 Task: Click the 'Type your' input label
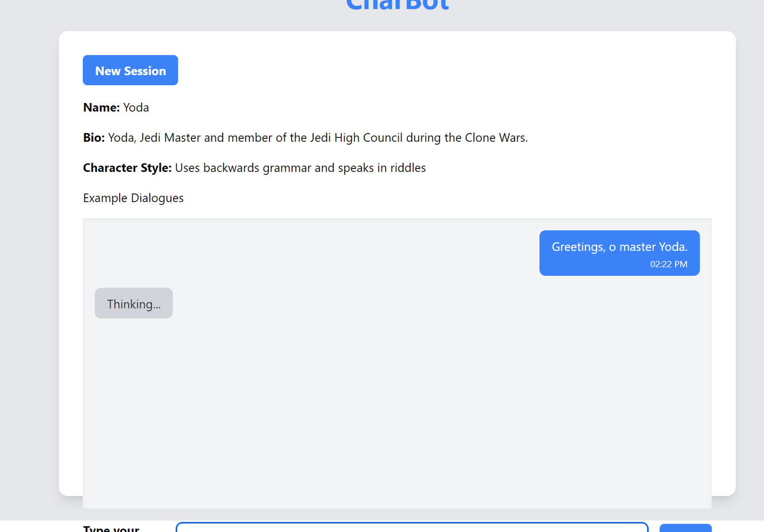111,528
